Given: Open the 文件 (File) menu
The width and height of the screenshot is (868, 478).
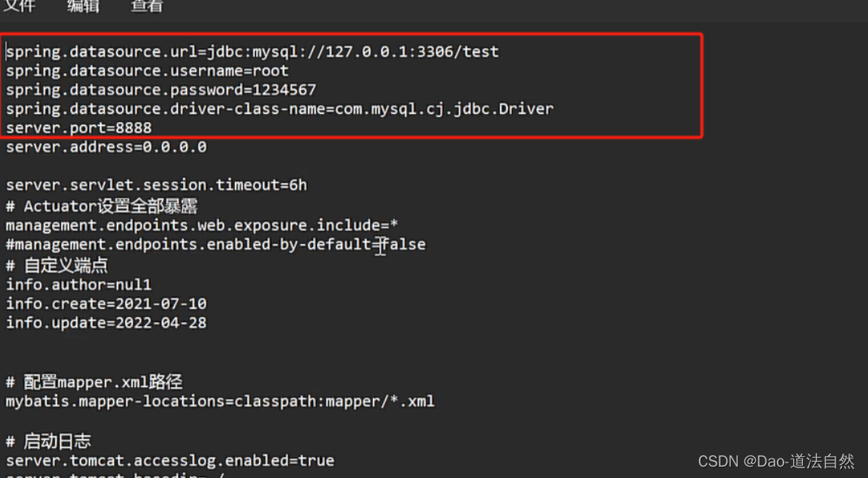Looking at the screenshot, I should [x=20, y=8].
